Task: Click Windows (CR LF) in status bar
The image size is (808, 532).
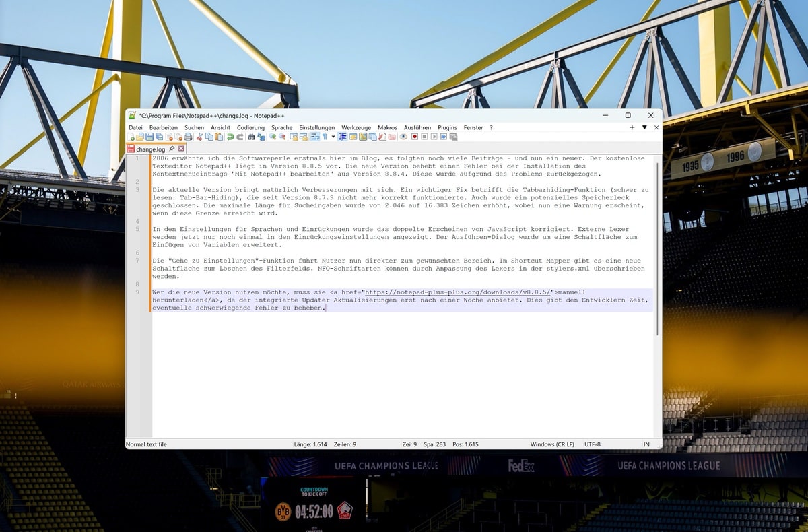Action: click(x=552, y=444)
